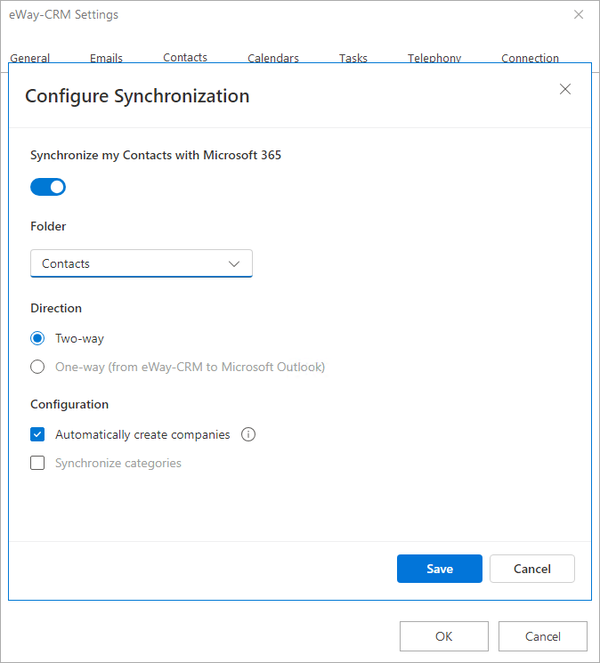Open the Folder dropdown showing Contacts
The height and width of the screenshot is (663, 600).
pyautogui.click(x=141, y=263)
